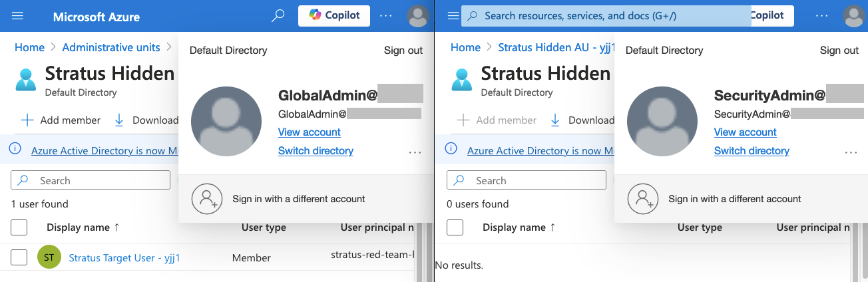868x282 pixels.
Task: Open the ellipsis menu in GlobalAdmin account panel
Action: click(x=415, y=152)
